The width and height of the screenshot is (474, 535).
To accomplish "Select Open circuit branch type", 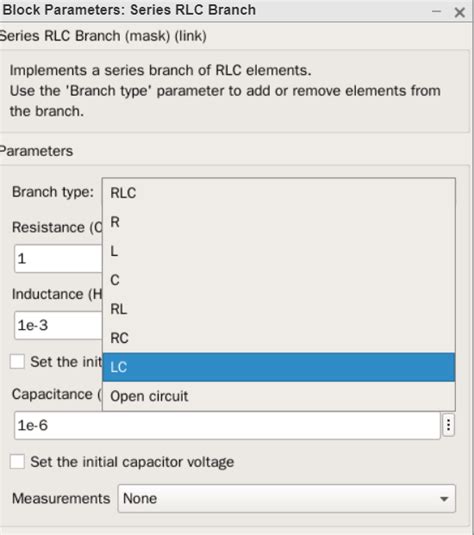I will tap(278, 396).
